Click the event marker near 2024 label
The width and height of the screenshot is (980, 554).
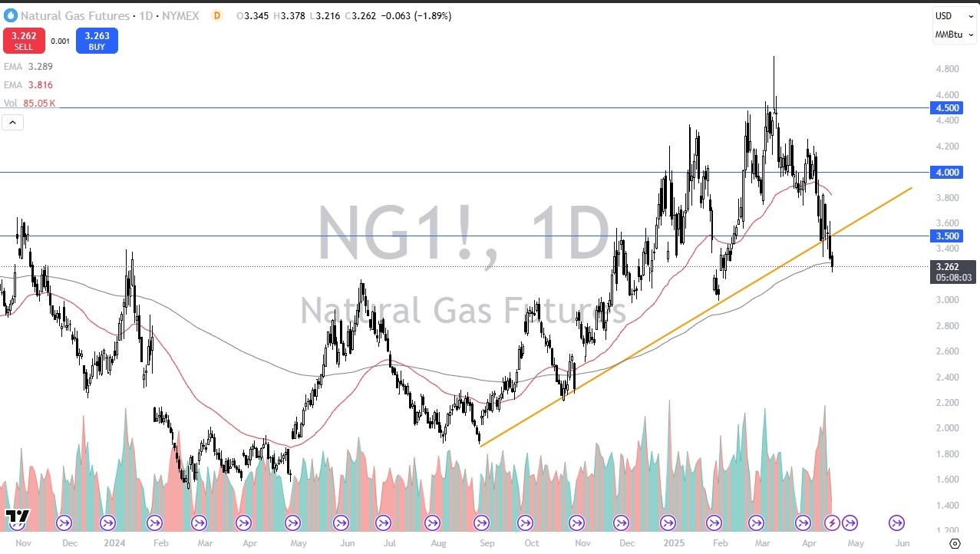(x=107, y=523)
